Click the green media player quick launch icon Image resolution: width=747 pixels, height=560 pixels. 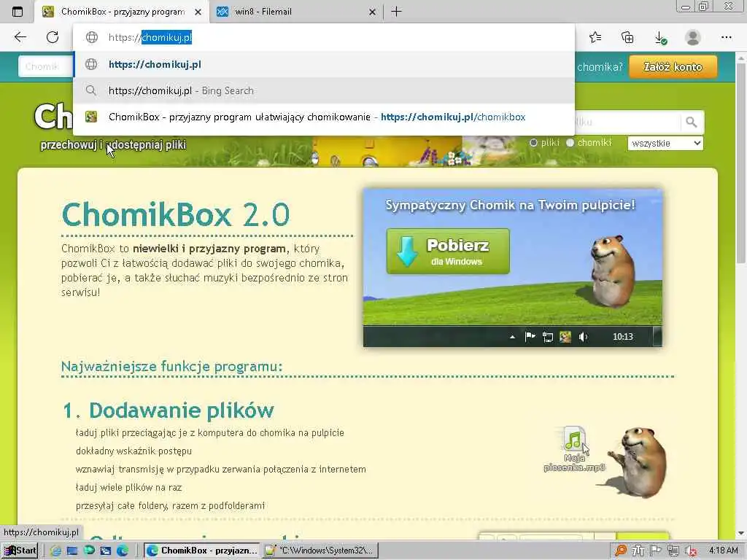point(88,551)
